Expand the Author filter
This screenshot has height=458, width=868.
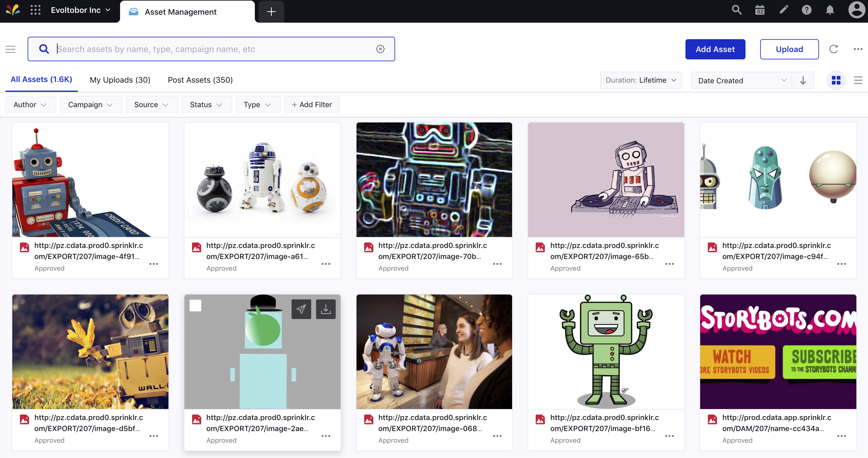[30, 105]
